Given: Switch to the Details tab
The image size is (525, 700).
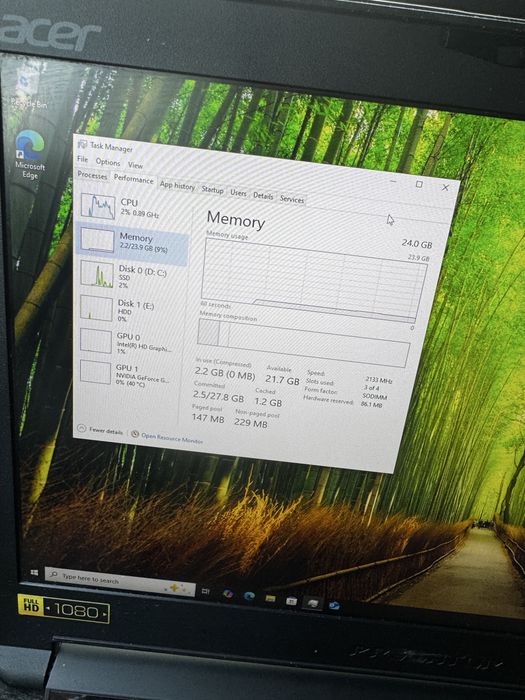Looking at the screenshot, I should tap(263, 196).
